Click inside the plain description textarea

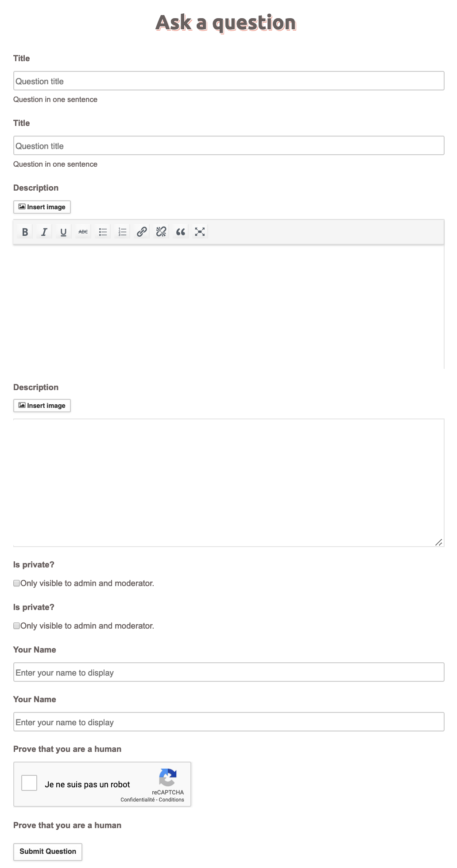click(x=228, y=483)
